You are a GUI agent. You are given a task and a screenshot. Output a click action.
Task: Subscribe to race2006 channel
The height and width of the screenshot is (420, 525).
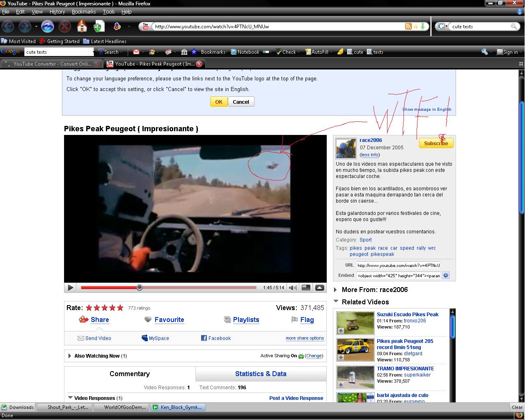[x=436, y=143]
